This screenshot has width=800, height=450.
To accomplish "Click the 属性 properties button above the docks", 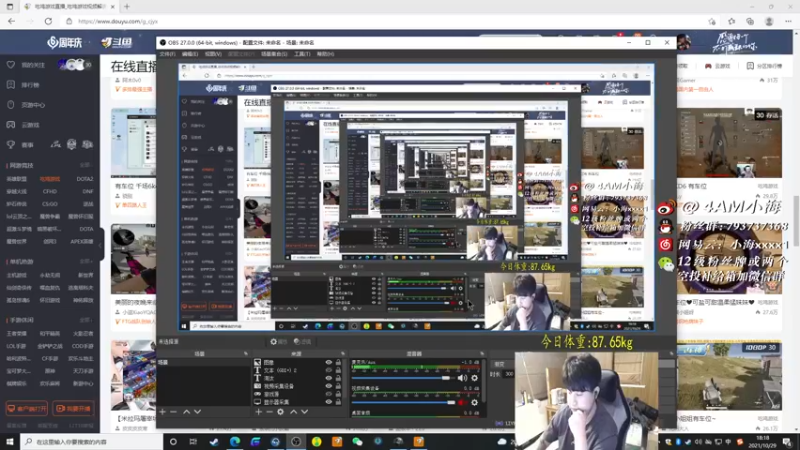I will click(279, 342).
